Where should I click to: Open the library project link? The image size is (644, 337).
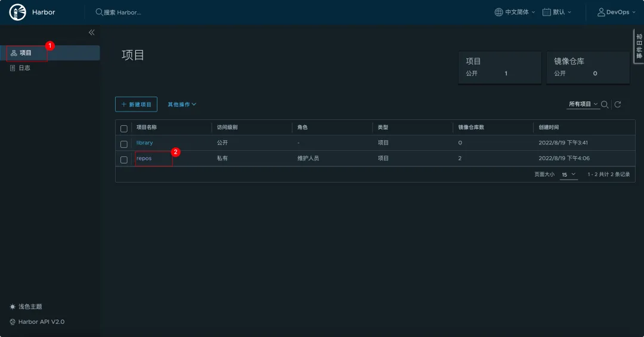tap(144, 143)
